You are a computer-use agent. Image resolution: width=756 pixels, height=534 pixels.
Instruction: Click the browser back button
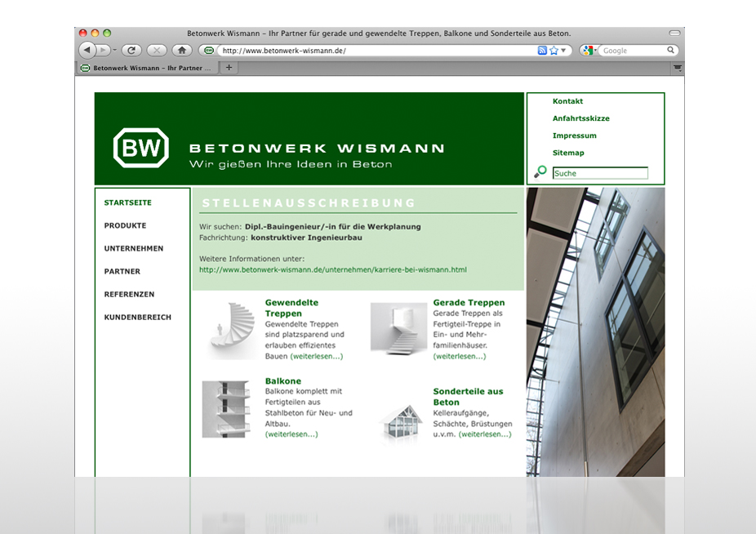tap(87, 51)
